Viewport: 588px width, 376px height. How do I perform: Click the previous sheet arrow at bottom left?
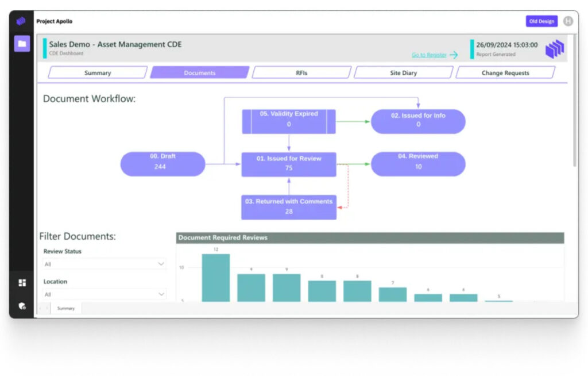(41, 309)
